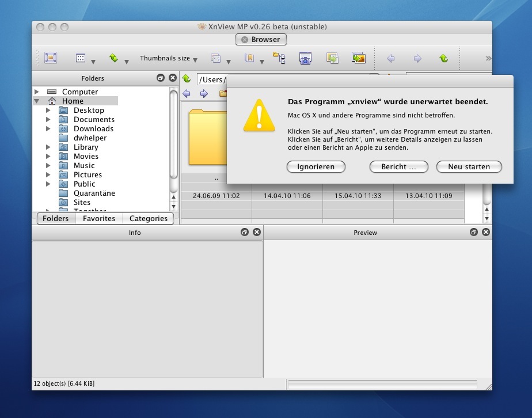Viewport: 532px width, 418px height.
Task: Open the Thumbnails size dropdown
Action: tap(169, 58)
